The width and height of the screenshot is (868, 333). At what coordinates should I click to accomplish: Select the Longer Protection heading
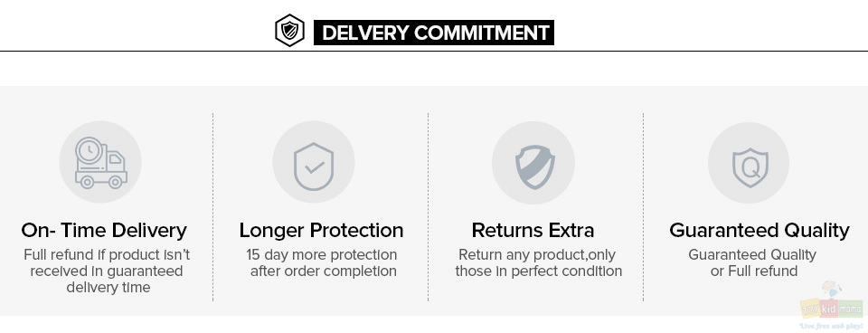pyautogui.click(x=321, y=230)
